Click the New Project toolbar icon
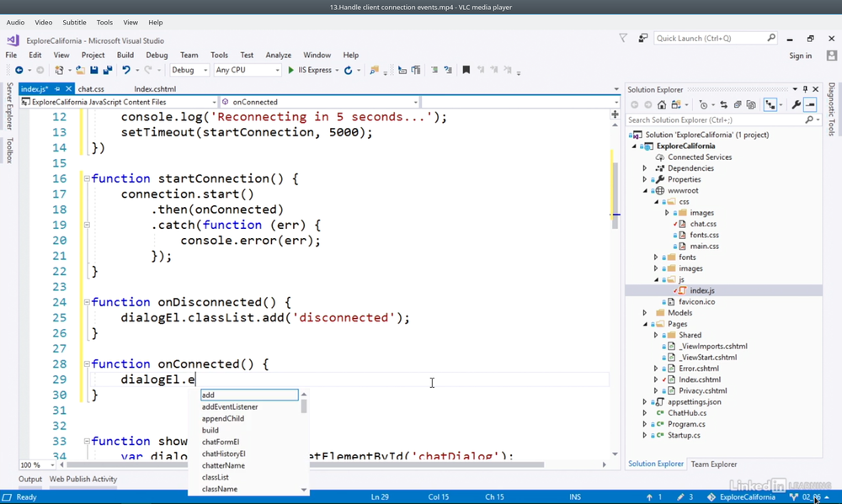Image resolution: width=842 pixels, height=504 pixels. click(59, 71)
